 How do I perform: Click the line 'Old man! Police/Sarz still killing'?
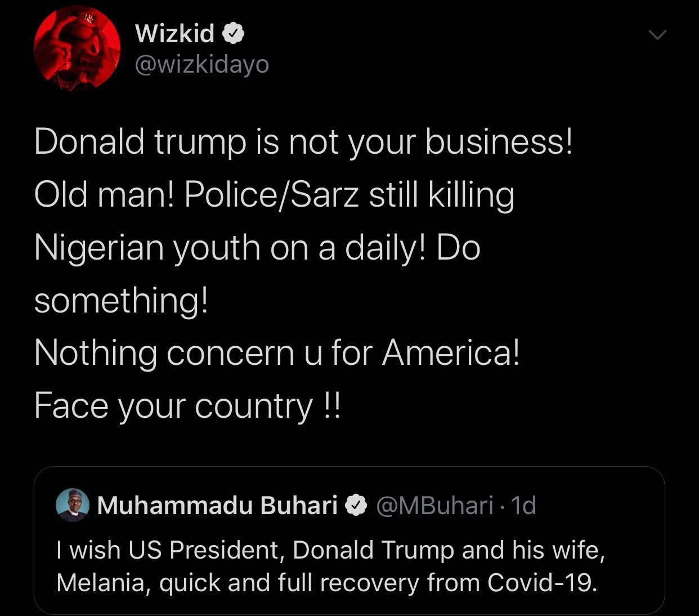pos(274,195)
